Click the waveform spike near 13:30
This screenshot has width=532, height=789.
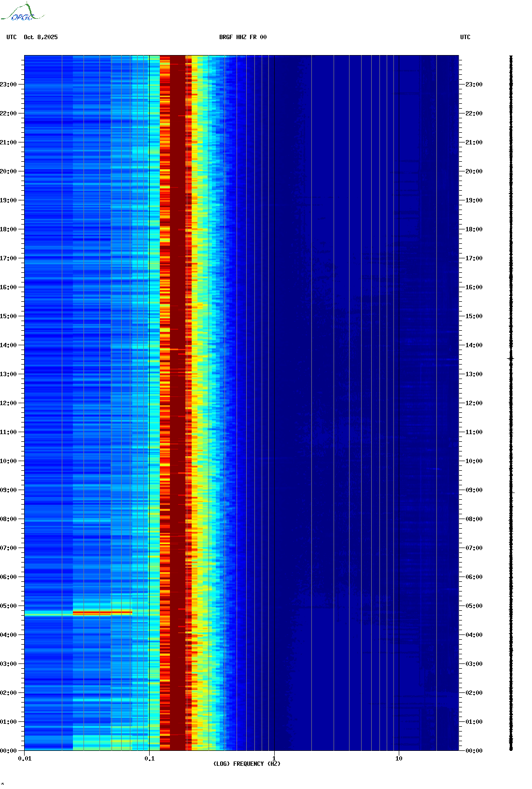511,359
